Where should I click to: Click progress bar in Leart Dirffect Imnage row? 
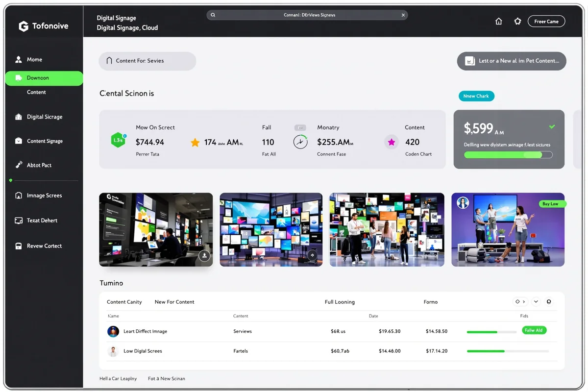click(x=491, y=332)
